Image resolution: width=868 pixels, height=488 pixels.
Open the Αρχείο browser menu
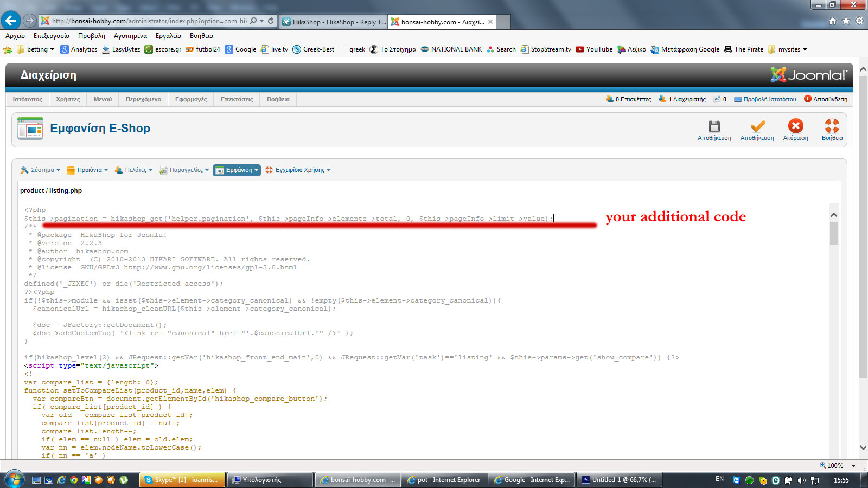[15, 36]
